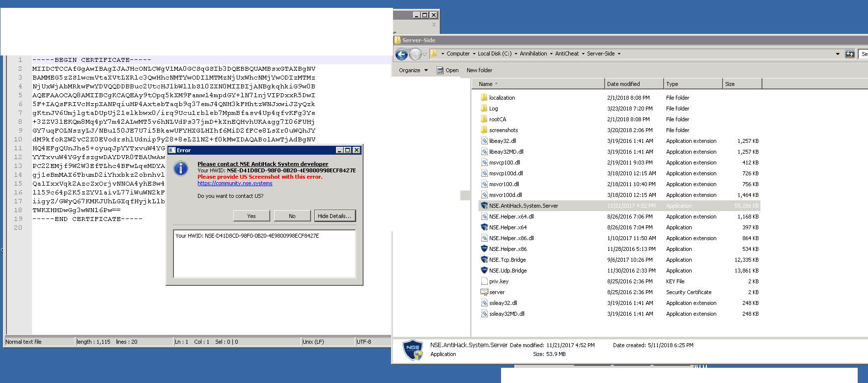Viewport: 868px width, 383px height.
Task: Select libeay32MD.dll file icon
Action: coord(484,152)
